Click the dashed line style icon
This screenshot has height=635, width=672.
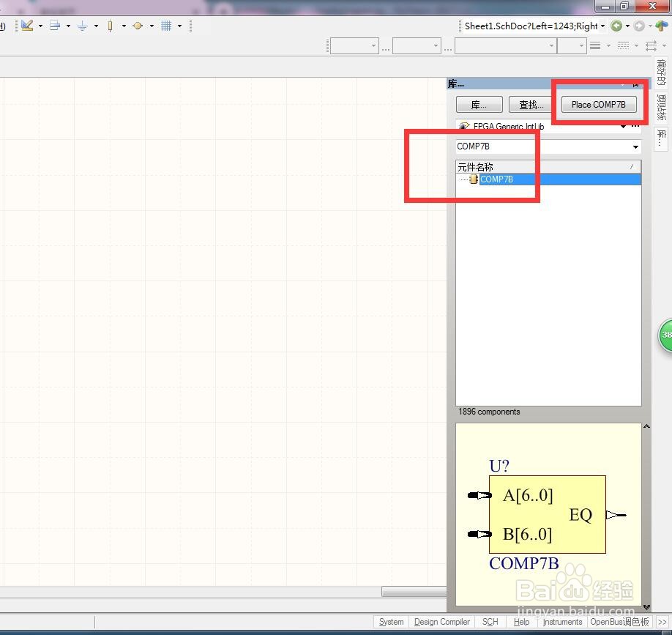(x=623, y=45)
